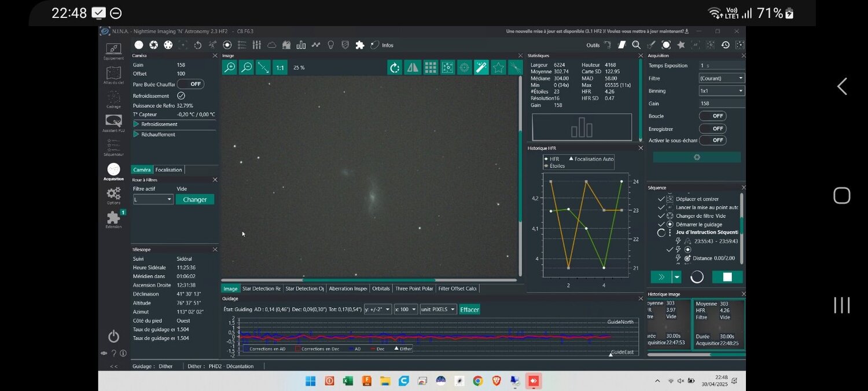868x391 pixels.
Task: Click the power shutdown icon in sidebar
Action: pyautogui.click(x=113, y=337)
